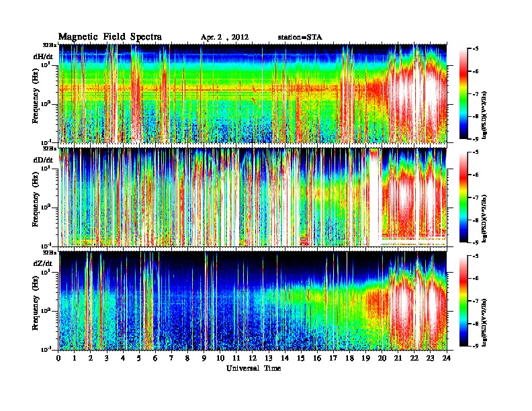Click hour "6" on the Universal Time axis
The width and height of the screenshot is (532, 411).
point(155,358)
